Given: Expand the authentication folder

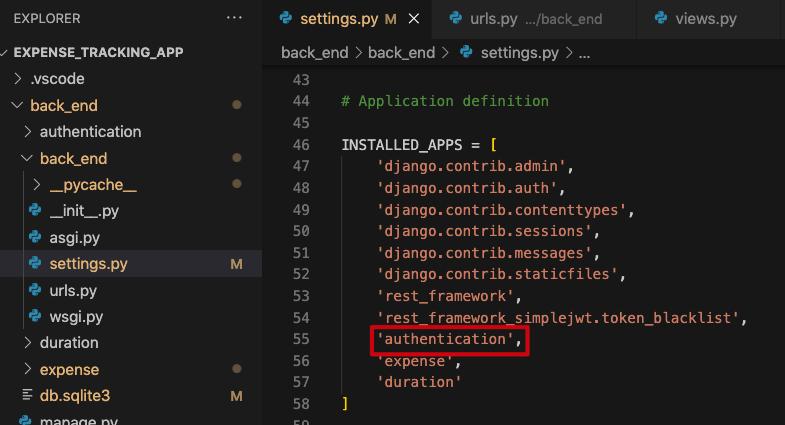Looking at the screenshot, I should click(x=26, y=132).
